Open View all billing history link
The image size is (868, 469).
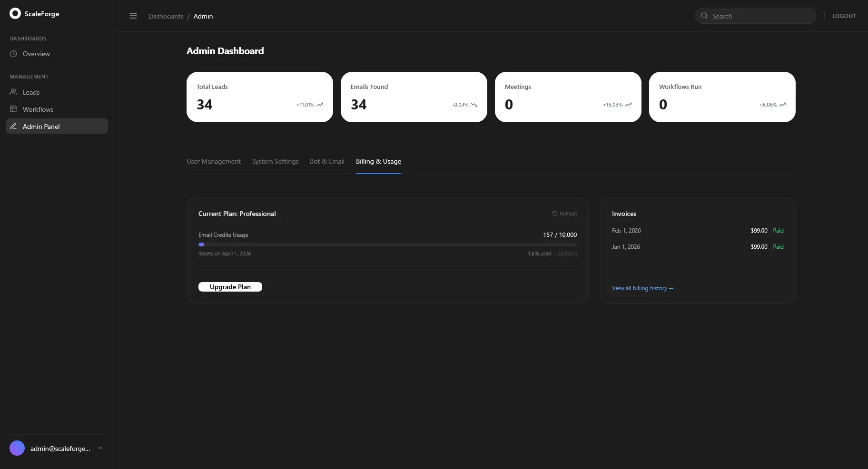point(643,288)
